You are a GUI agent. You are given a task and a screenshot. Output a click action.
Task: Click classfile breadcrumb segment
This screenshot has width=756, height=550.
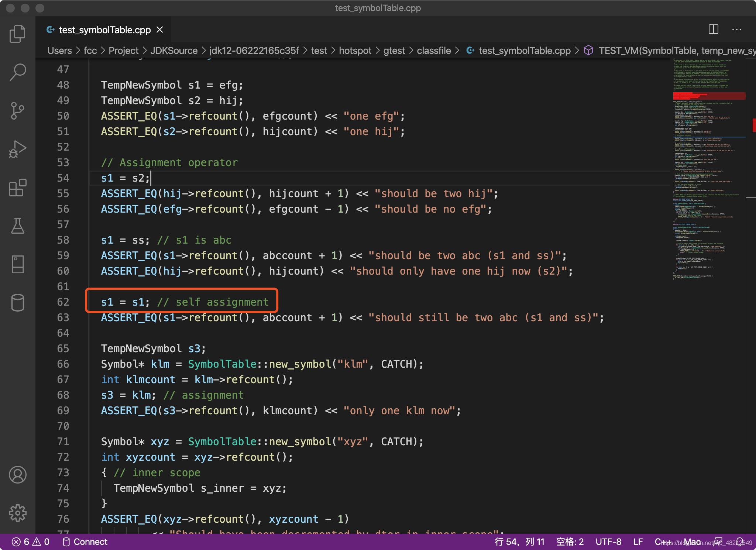pos(434,51)
